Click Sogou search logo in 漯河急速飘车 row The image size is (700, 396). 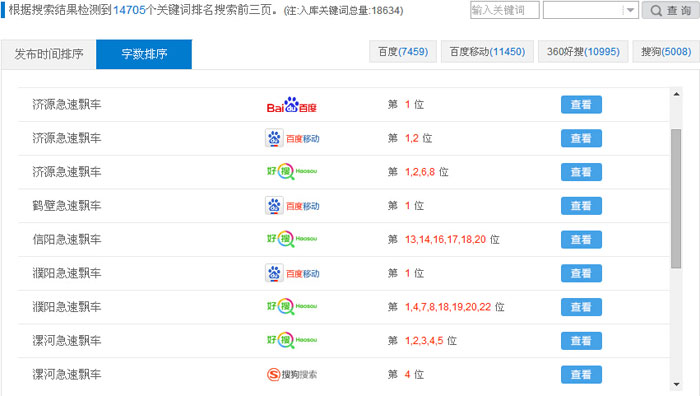[x=292, y=374]
